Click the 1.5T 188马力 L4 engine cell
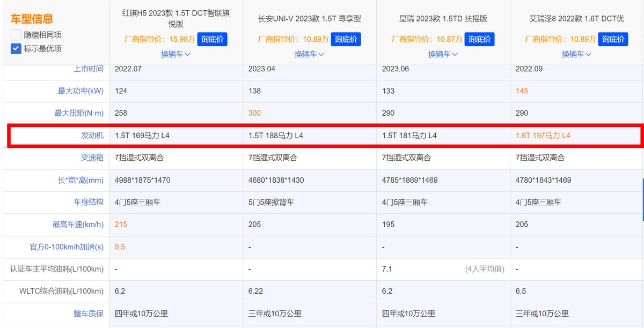The image size is (644, 328). pyautogui.click(x=275, y=136)
